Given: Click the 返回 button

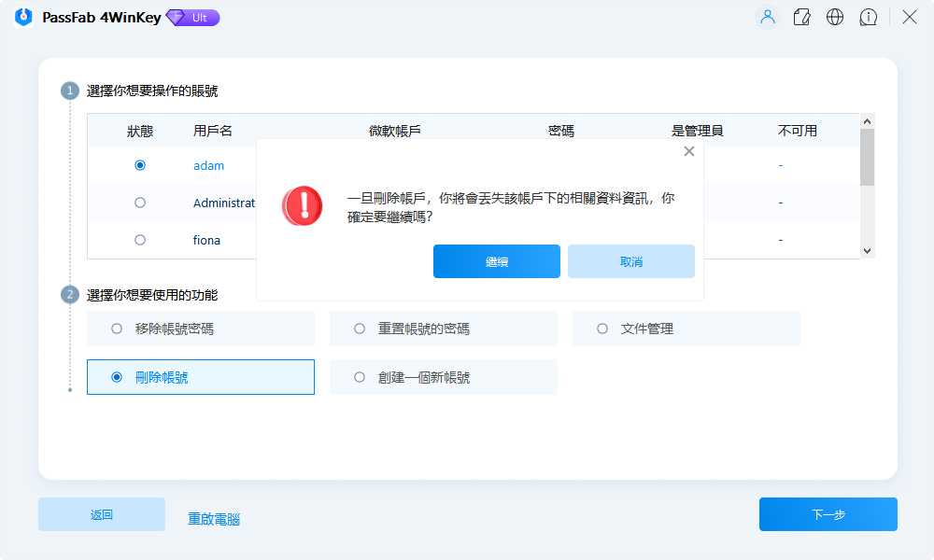Looking at the screenshot, I should click(101, 514).
